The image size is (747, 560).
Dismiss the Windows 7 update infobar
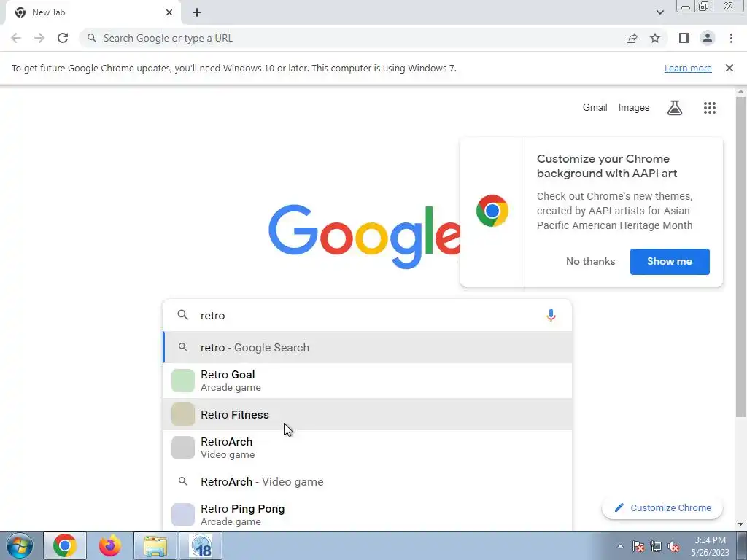(x=729, y=68)
